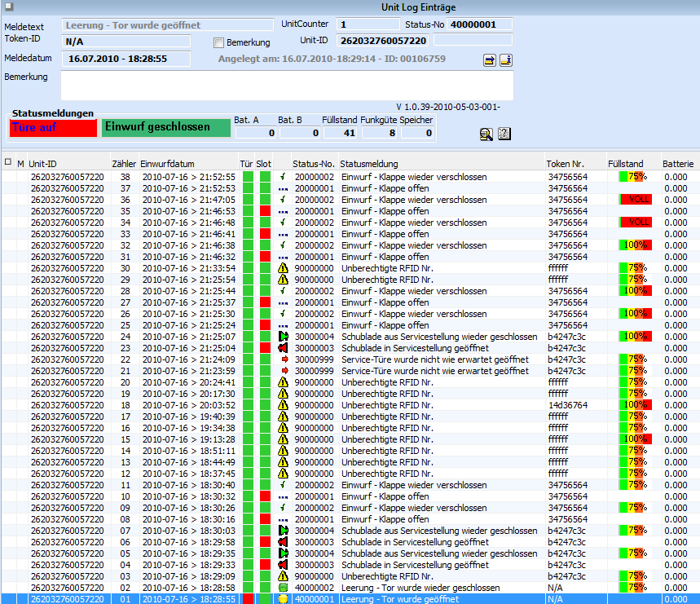Click 100% fill level bar in Zähler 32 row
This screenshot has height=604, width=700.
pyautogui.click(x=636, y=245)
